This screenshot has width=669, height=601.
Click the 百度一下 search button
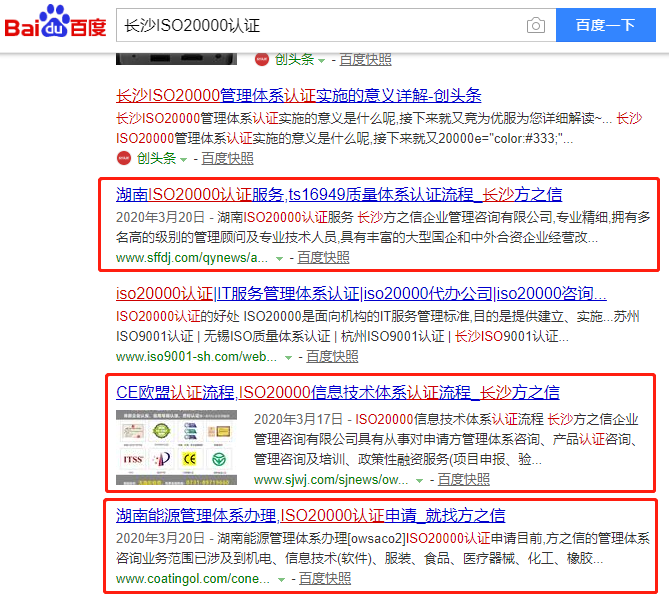point(605,25)
